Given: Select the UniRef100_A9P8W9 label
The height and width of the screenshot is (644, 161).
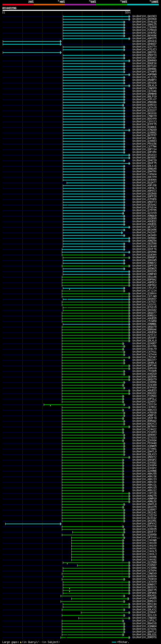Looking at the screenshot, I should coord(144,75).
